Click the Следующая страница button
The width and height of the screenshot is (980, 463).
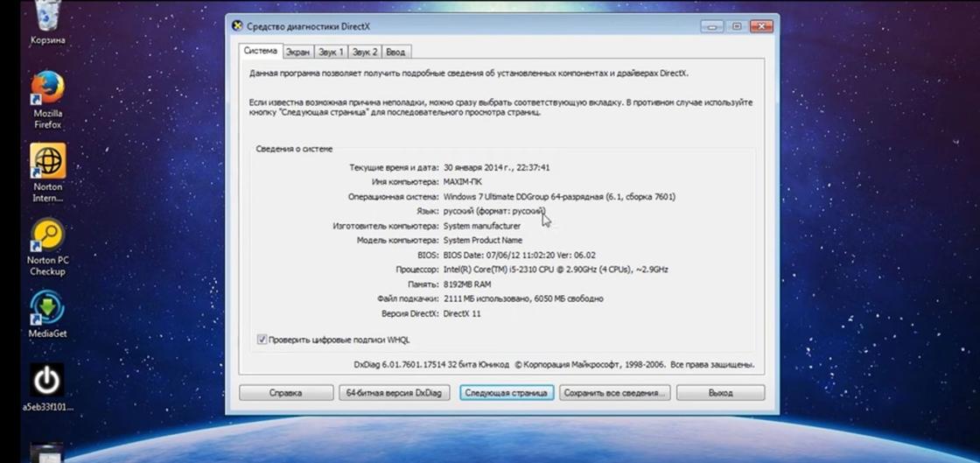coord(507,393)
